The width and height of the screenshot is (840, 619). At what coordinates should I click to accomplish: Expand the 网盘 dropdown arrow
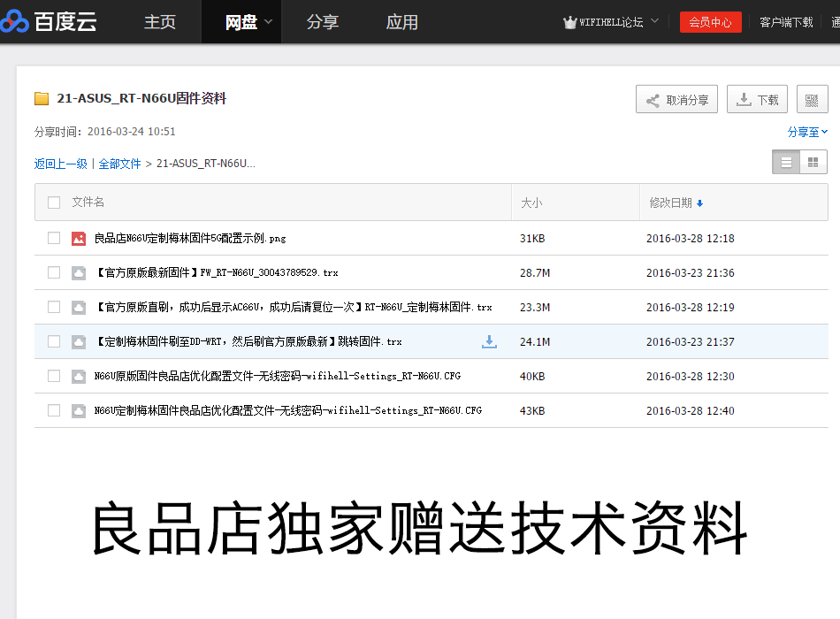(x=269, y=22)
